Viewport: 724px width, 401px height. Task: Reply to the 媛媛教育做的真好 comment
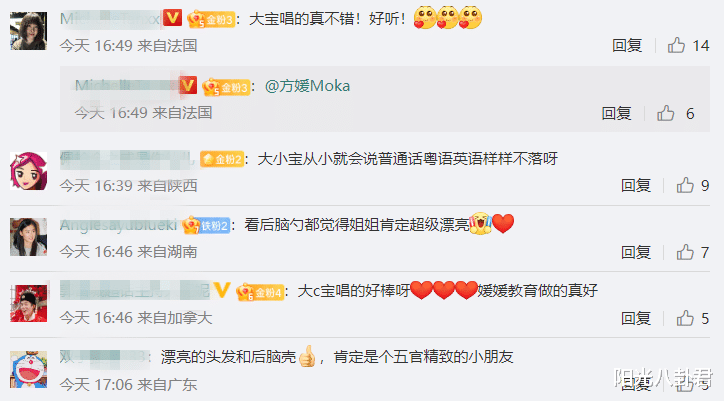point(636,318)
